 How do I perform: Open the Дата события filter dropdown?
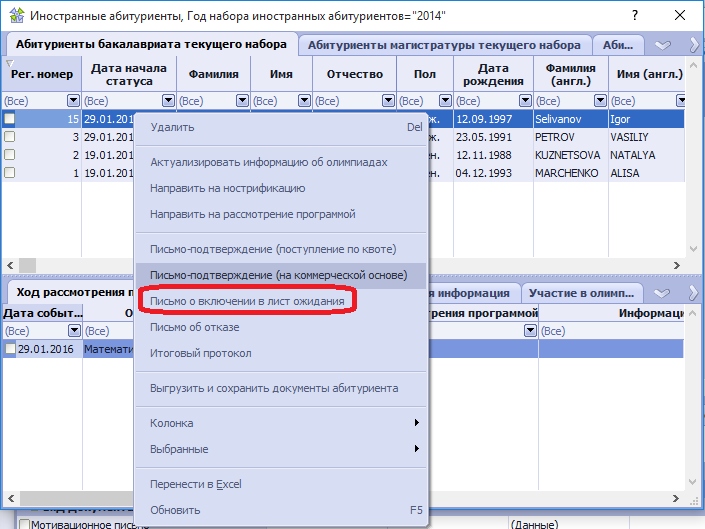74,331
